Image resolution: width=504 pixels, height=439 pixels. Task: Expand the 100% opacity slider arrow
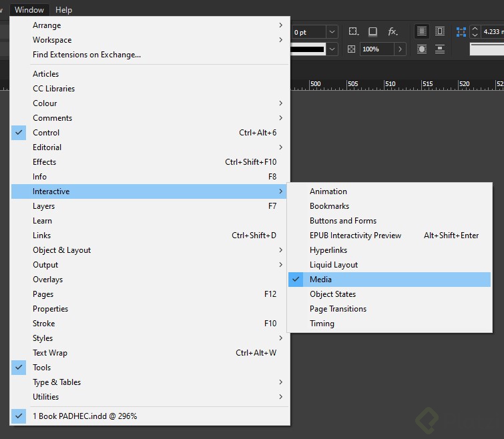point(400,49)
